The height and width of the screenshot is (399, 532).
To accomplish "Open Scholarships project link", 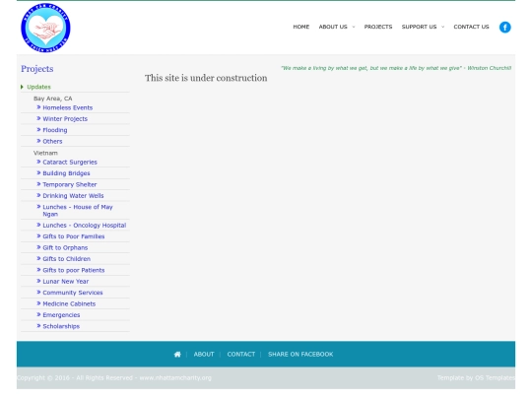I will pos(61,326).
